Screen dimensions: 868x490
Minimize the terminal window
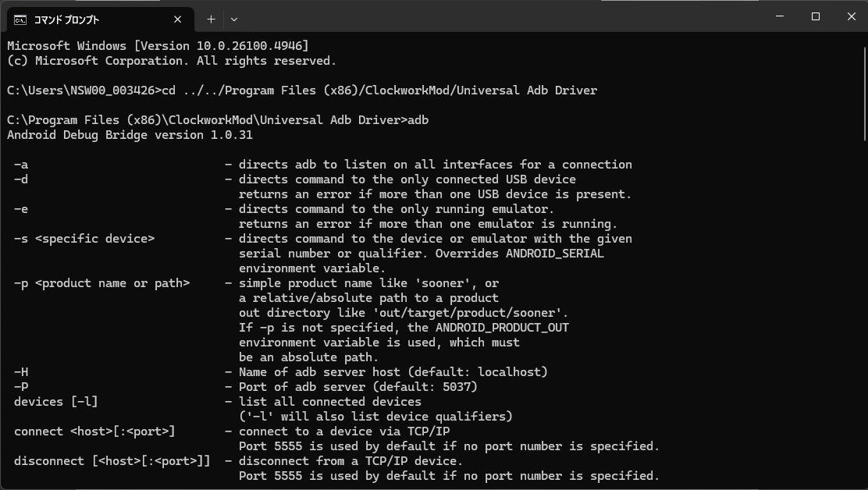point(780,16)
